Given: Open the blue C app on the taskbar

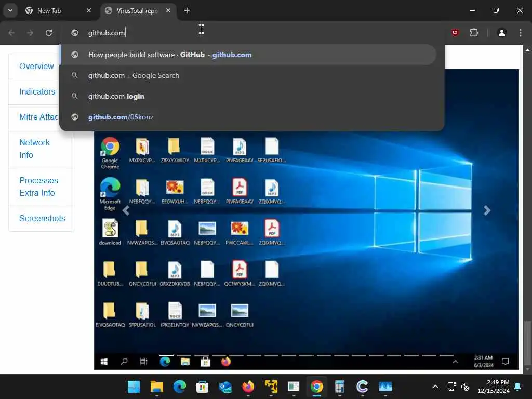Looking at the screenshot, I should [362, 387].
